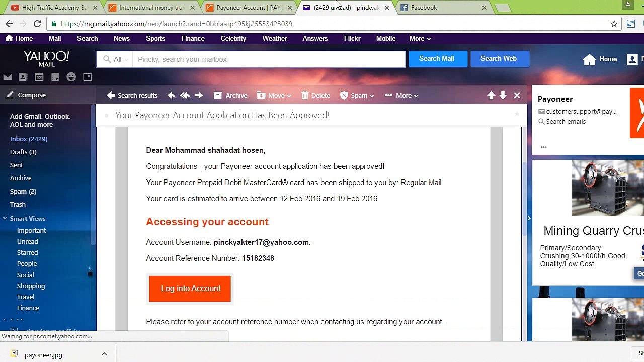Image resolution: width=644 pixels, height=362 pixels.
Task: Click the Search Web button
Action: [499, 59]
